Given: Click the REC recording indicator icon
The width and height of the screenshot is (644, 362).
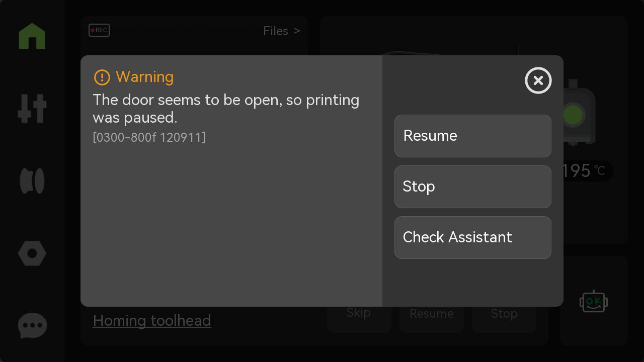Looking at the screenshot, I should (99, 30).
